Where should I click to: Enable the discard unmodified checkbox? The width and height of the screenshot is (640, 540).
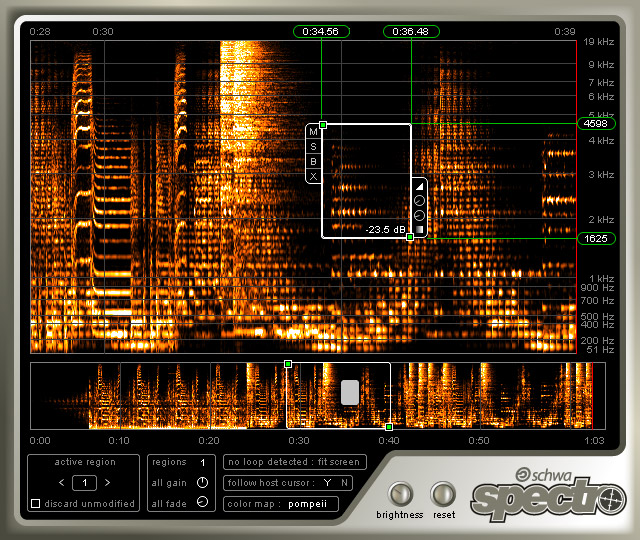coord(36,503)
